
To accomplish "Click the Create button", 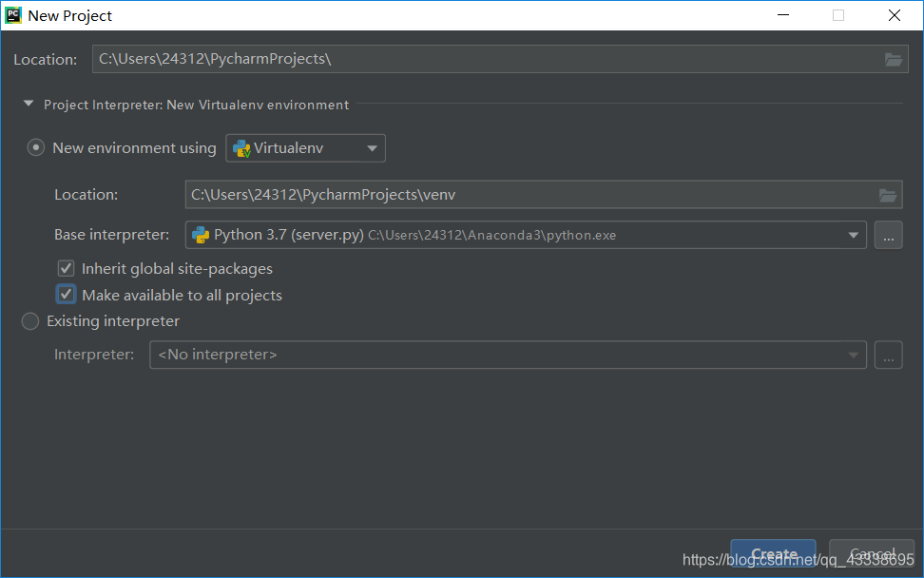I will coord(773,554).
